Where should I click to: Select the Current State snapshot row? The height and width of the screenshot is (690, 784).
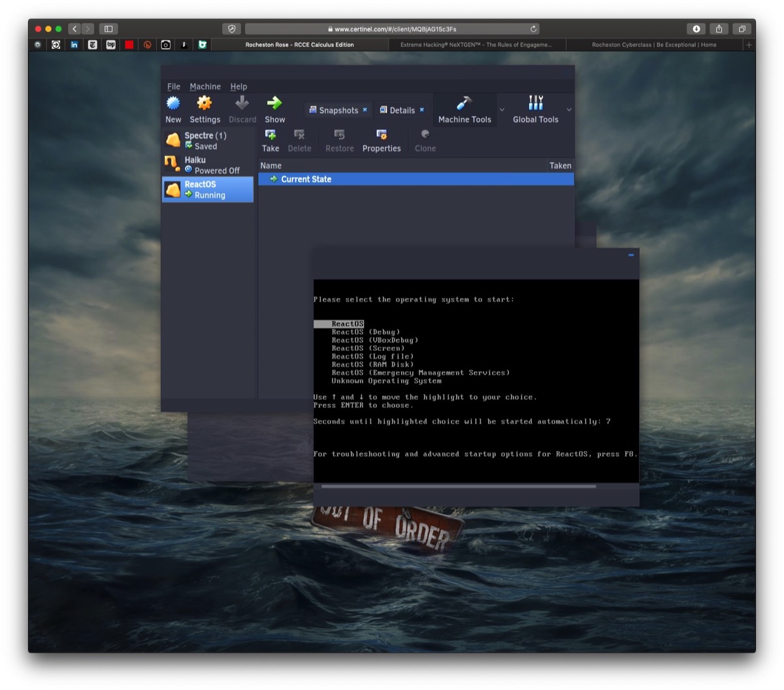(x=416, y=179)
